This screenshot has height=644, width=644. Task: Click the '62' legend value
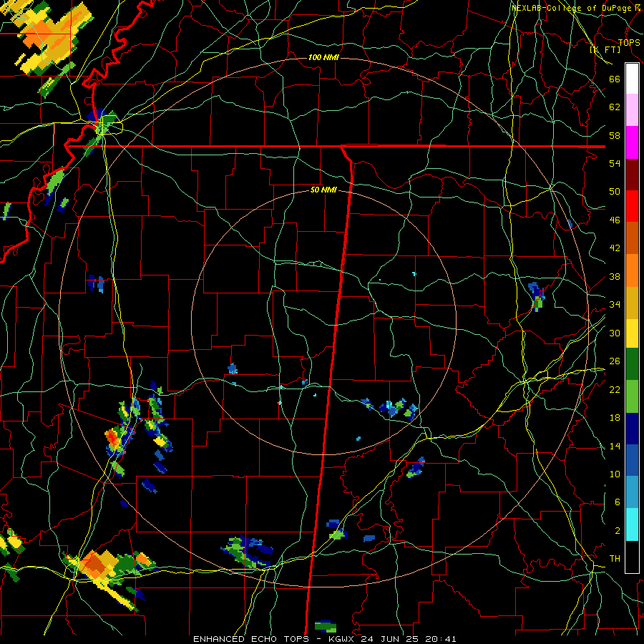615,107
